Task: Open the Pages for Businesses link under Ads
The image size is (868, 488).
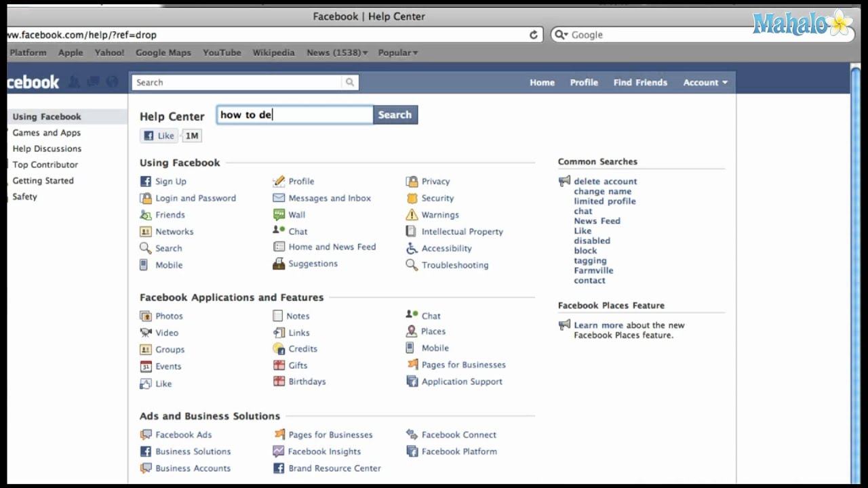Action: [x=330, y=434]
